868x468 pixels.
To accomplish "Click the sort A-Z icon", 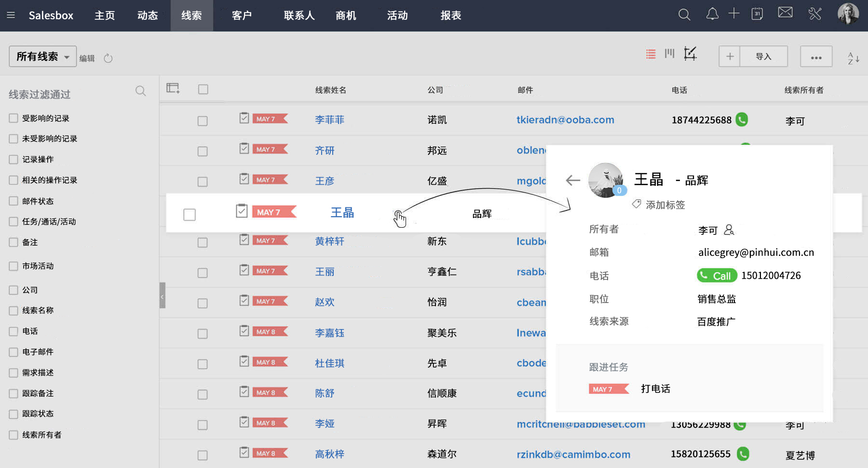I will pyautogui.click(x=853, y=58).
